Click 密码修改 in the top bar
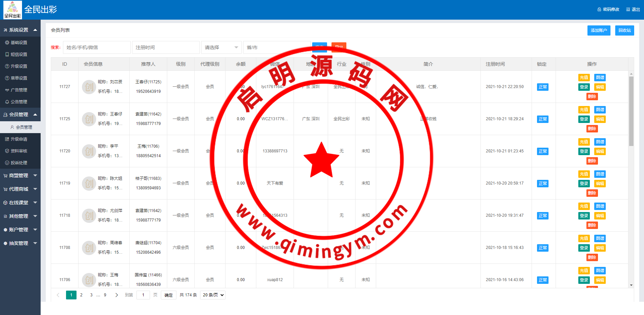Image resolution: width=644 pixels, height=315 pixels. (608, 9)
